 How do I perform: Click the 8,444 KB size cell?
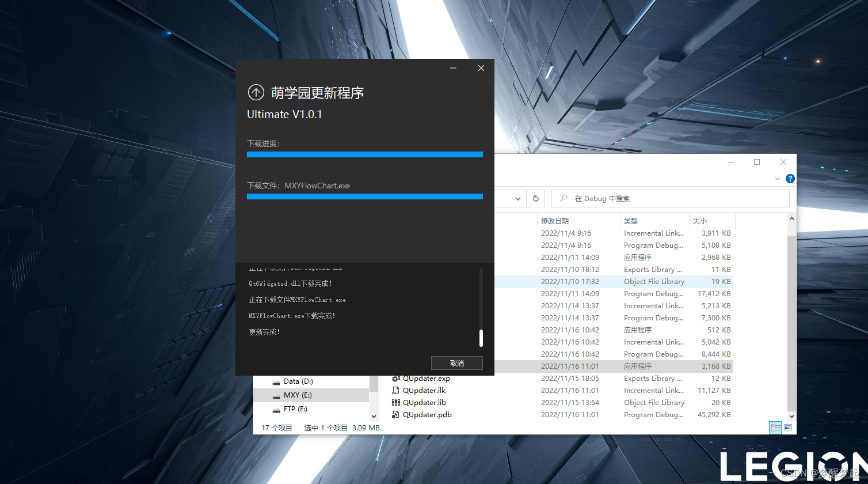pyautogui.click(x=716, y=354)
